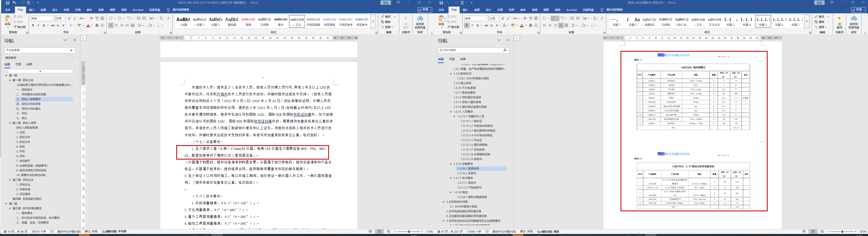868x236 pixels.
Task: Open font size dropdown showing 小四
Action: click(498, 19)
